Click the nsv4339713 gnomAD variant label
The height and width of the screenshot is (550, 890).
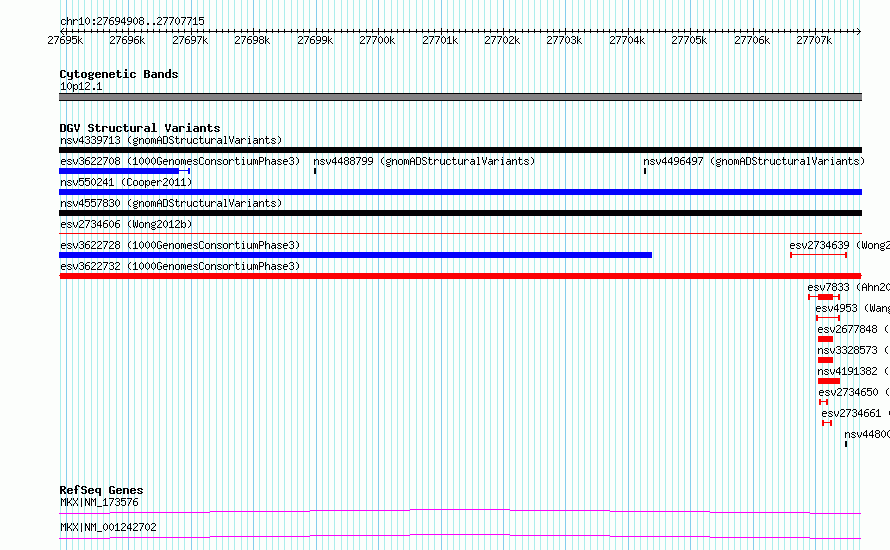click(x=171, y=140)
